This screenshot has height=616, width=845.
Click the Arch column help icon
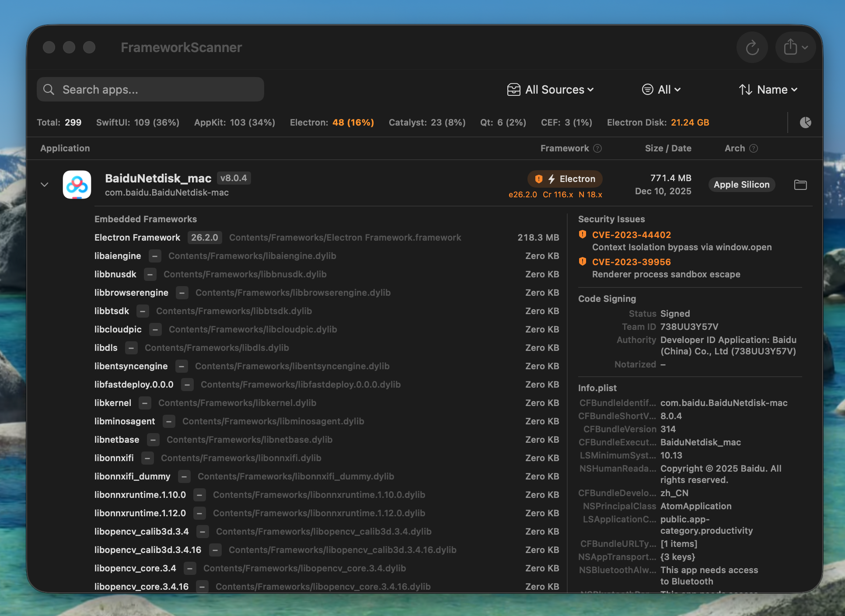pyautogui.click(x=753, y=148)
